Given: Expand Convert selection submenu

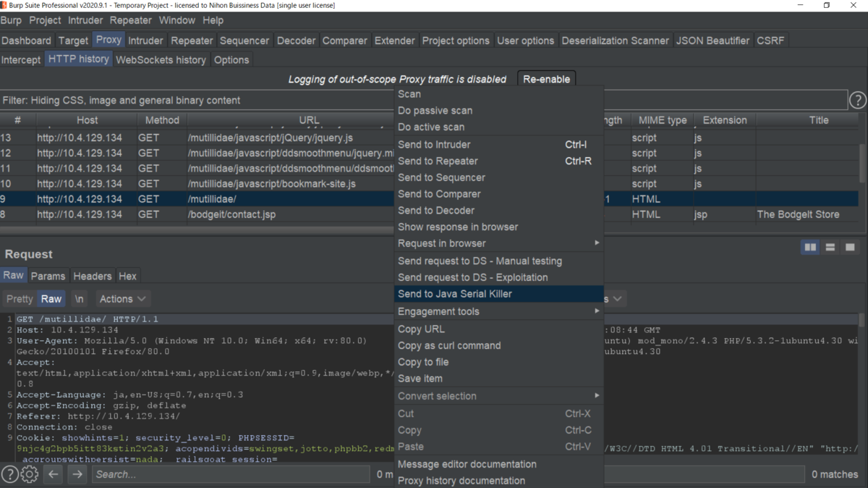Looking at the screenshot, I should (x=499, y=396).
